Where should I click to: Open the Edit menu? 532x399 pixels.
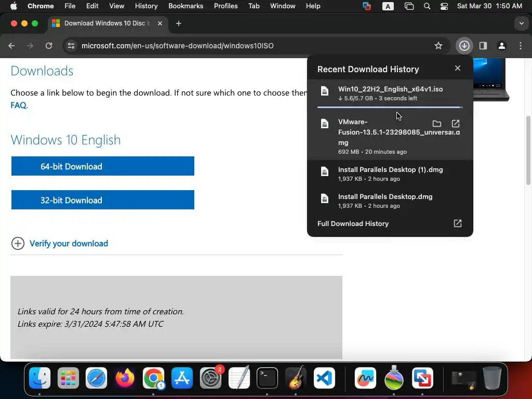[x=92, y=6]
